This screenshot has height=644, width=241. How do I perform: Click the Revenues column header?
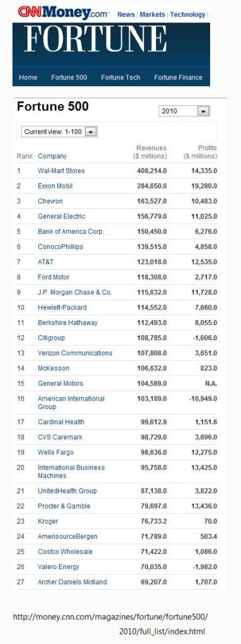pyautogui.click(x=150, y=152)
